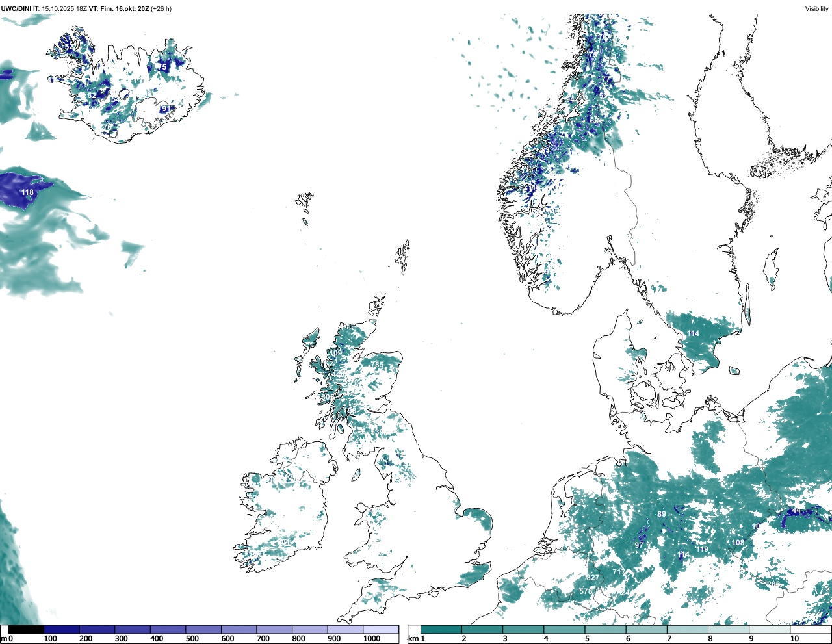Click the 109 visibility value in northwest Scotland

click(x=335, y=352)
